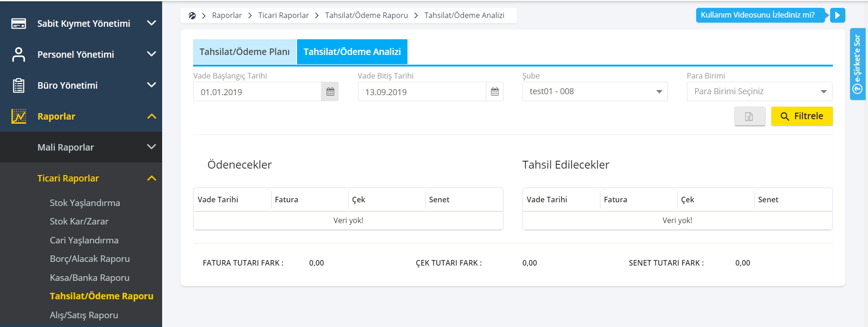Image resolution: width=868 pixels, height=327 pixels.
Task: Open the e-Şirket'e Sor help tab
Action: tap(858, 64)
